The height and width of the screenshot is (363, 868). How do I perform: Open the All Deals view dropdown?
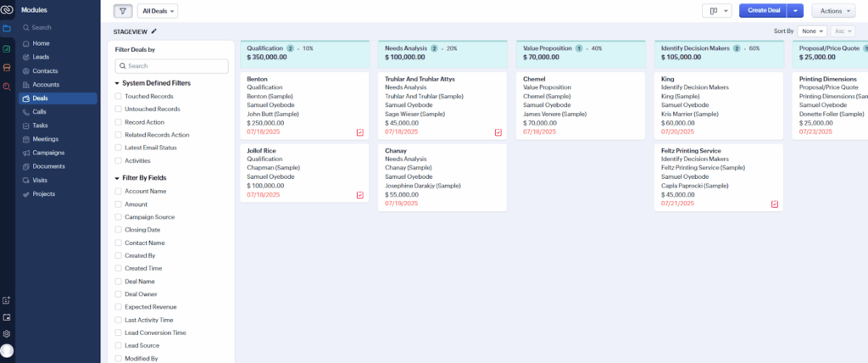[x=158, y=11]
